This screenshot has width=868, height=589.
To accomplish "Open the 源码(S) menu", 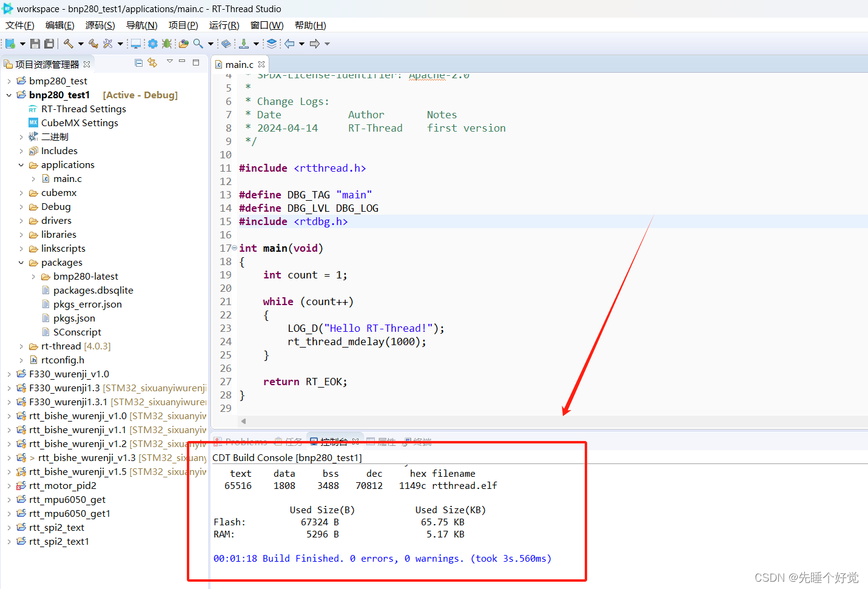I will point(100,25).
